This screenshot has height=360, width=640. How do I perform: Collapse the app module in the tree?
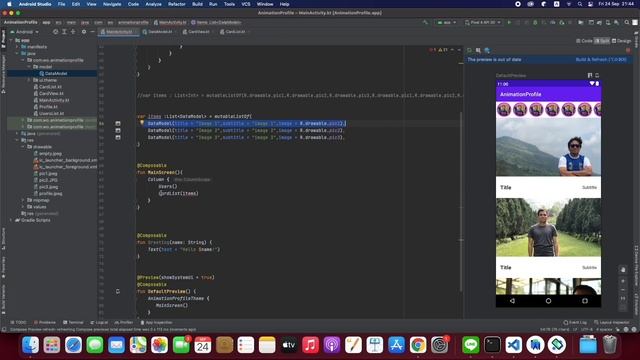[x=12, y=40]
